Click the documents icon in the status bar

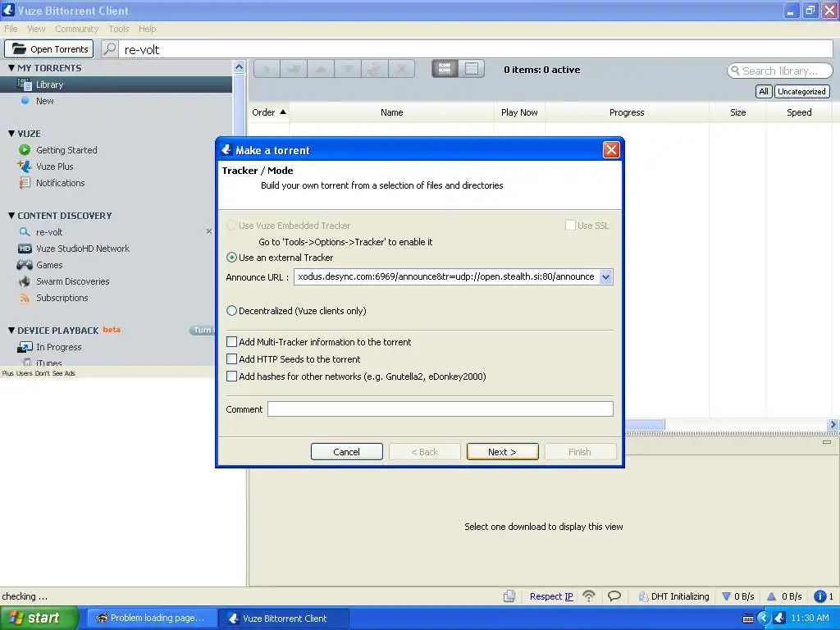509,596
